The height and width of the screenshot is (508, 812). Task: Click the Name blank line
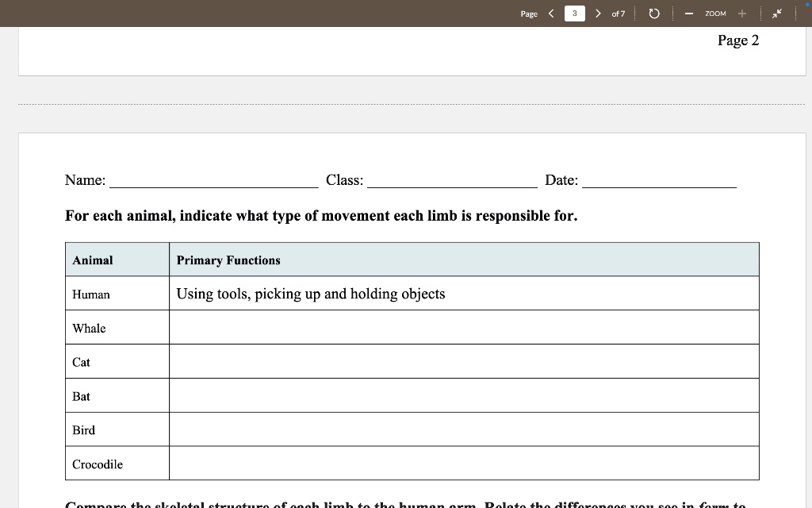tap(213, 181)
